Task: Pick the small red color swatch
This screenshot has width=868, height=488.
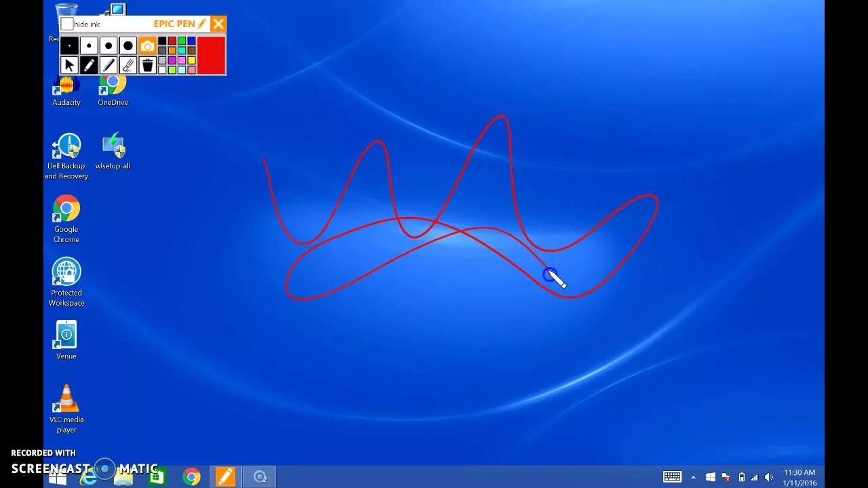Action: (172, 41)
